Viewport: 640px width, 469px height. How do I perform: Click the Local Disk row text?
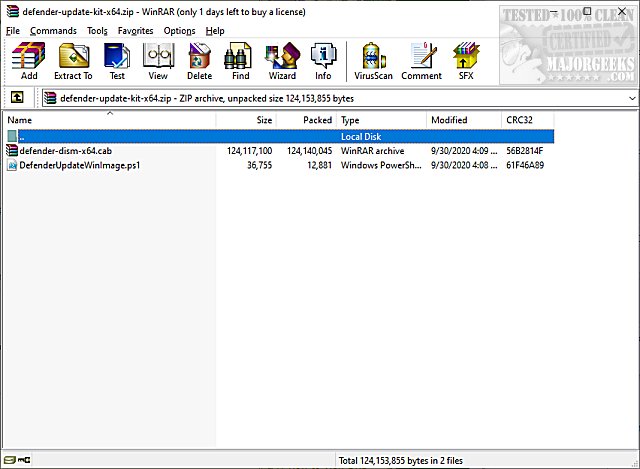(x=361, y=136)
